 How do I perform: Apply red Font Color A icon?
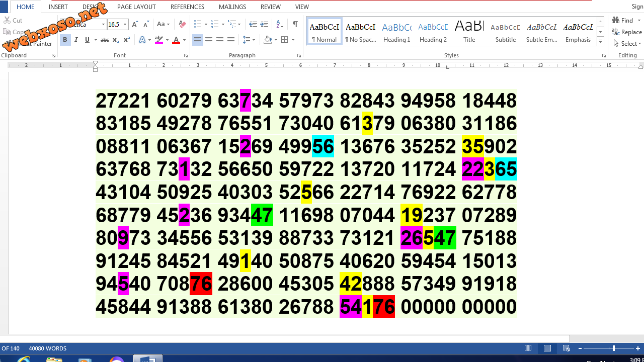coord(176,40)
